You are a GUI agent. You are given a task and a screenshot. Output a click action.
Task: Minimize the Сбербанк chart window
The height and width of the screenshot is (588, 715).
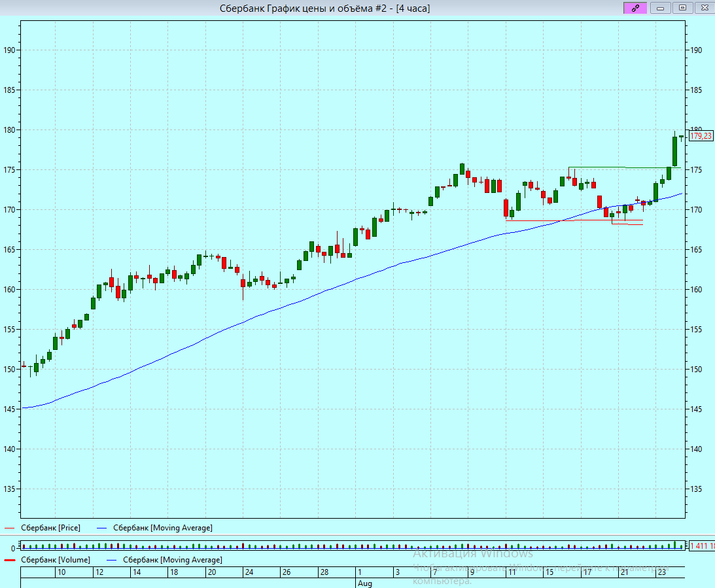[660, 8]
